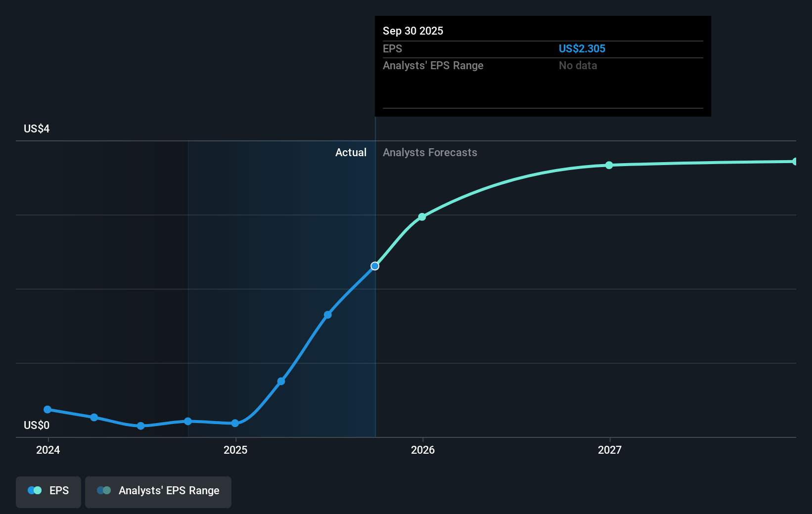Select the 2026 forecast data point
This screenshot has width=812, height=514.
click(422, 216)
